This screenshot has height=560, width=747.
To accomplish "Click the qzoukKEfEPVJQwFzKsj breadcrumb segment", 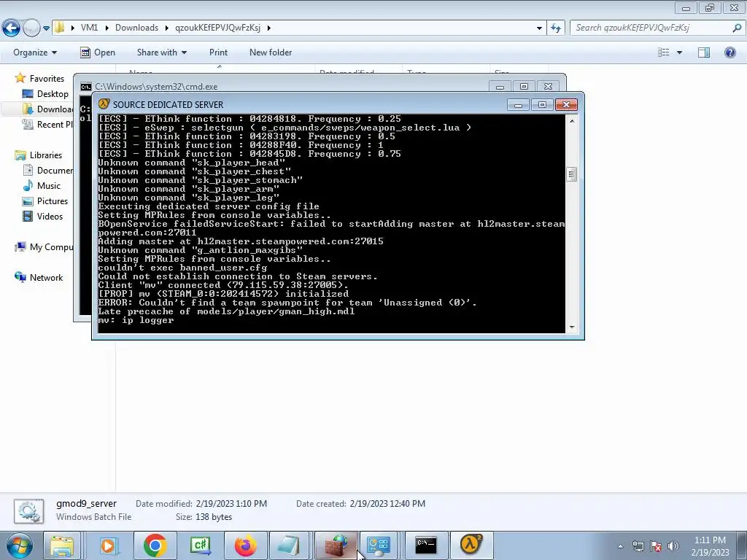I will click(x=217, y=28).
